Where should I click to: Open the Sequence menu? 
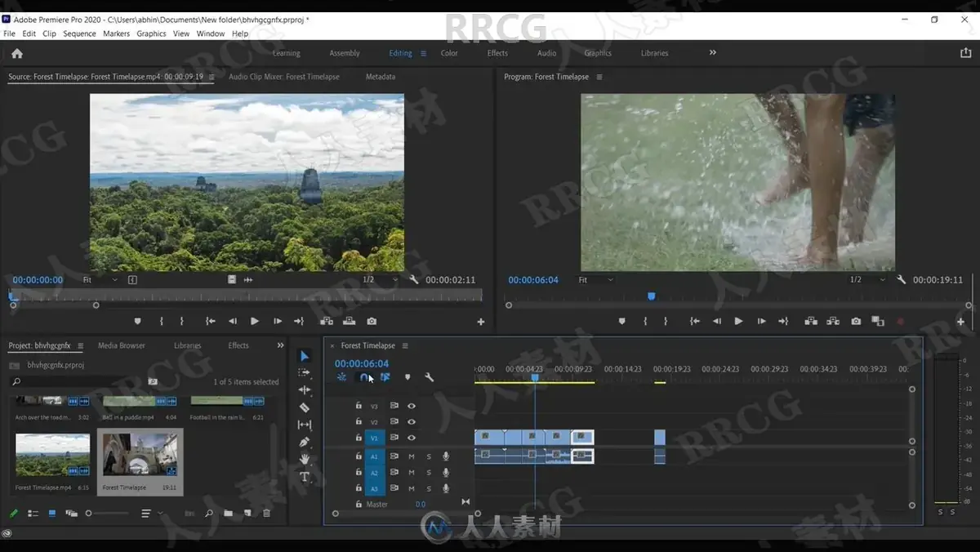point(79,33)
